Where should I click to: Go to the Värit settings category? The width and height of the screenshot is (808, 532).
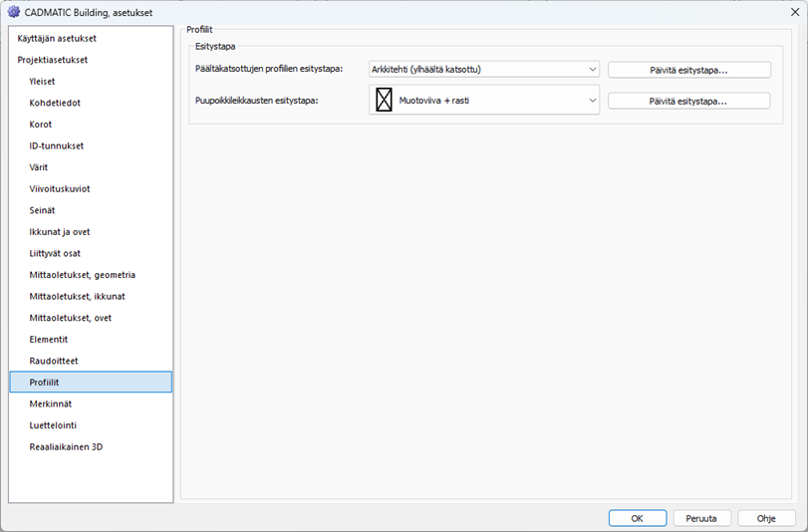pos(39,167)
